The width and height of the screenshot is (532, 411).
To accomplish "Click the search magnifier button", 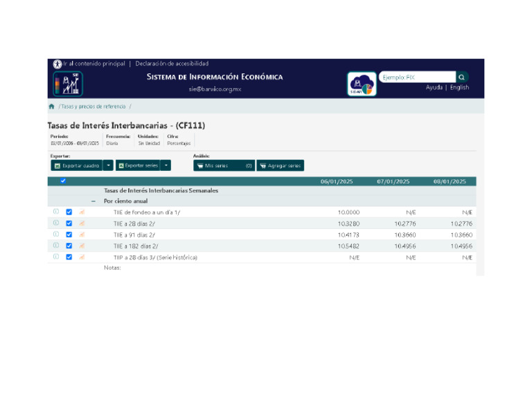I will [462, 77].
